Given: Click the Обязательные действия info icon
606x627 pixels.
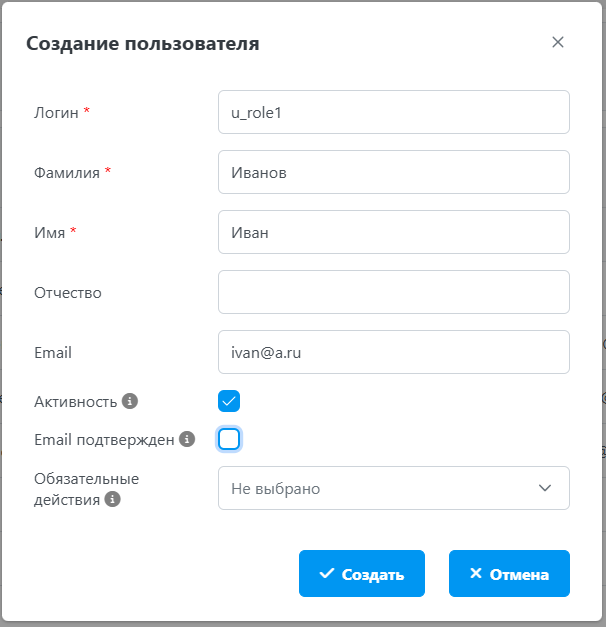Looking at the screenshot, I should (x=113, y=498).
